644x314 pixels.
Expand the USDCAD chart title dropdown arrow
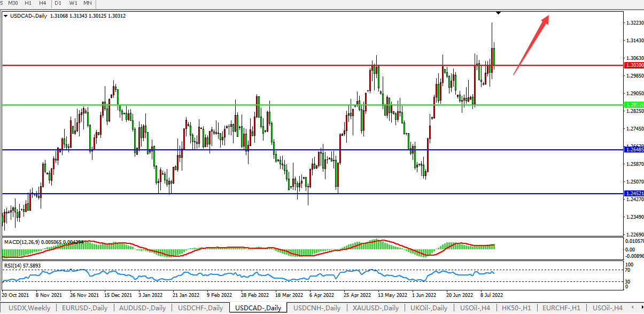[5, 16]
